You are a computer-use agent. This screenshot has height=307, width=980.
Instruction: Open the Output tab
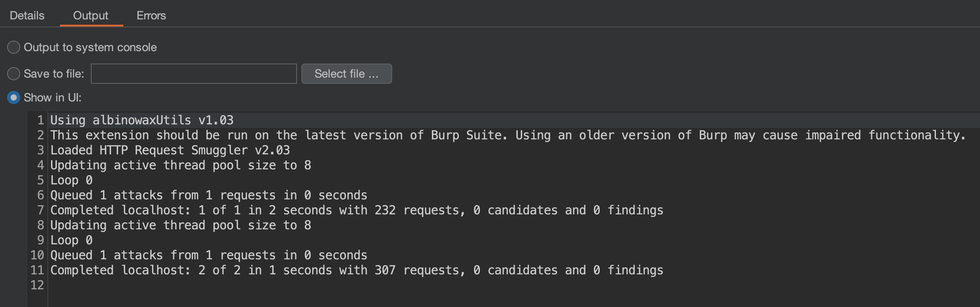coord(91,15)
